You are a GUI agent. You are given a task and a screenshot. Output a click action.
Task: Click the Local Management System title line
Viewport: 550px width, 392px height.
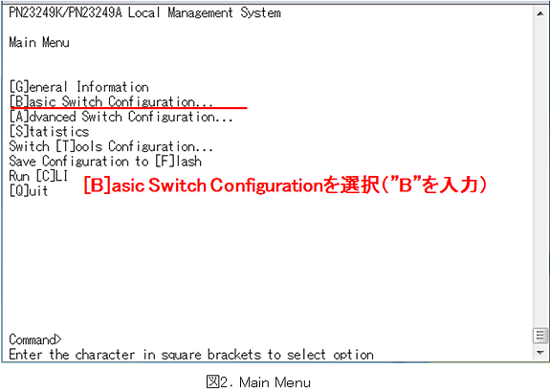(144, 13)
